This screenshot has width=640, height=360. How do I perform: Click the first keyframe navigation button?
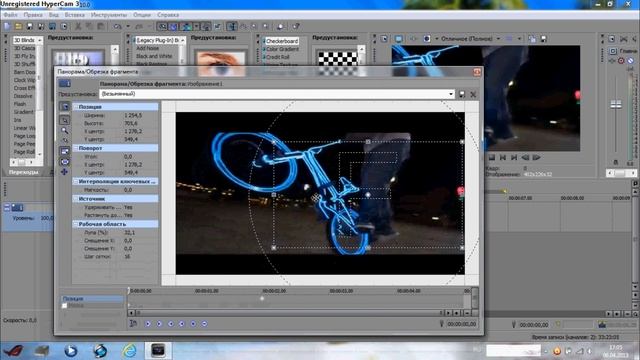click(148, 324)
